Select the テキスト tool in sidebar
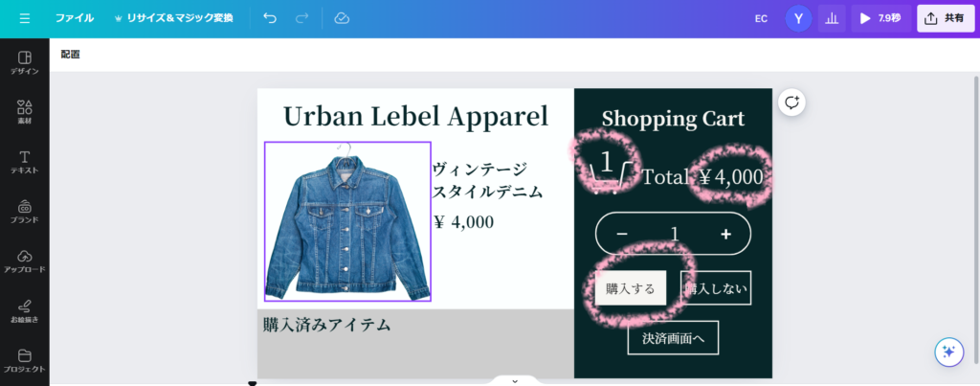Viewport: 980px width, 386px height. [x=24, y=162]
